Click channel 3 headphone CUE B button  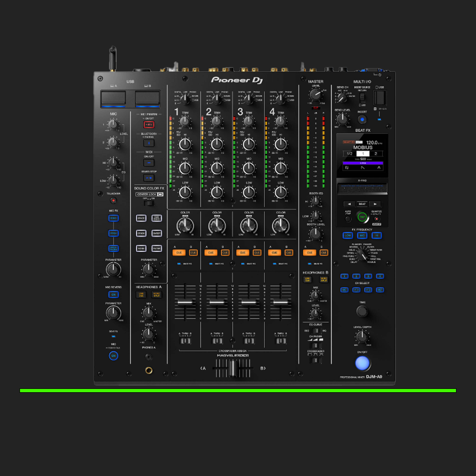pyautogui.click(x=257, y=253)
